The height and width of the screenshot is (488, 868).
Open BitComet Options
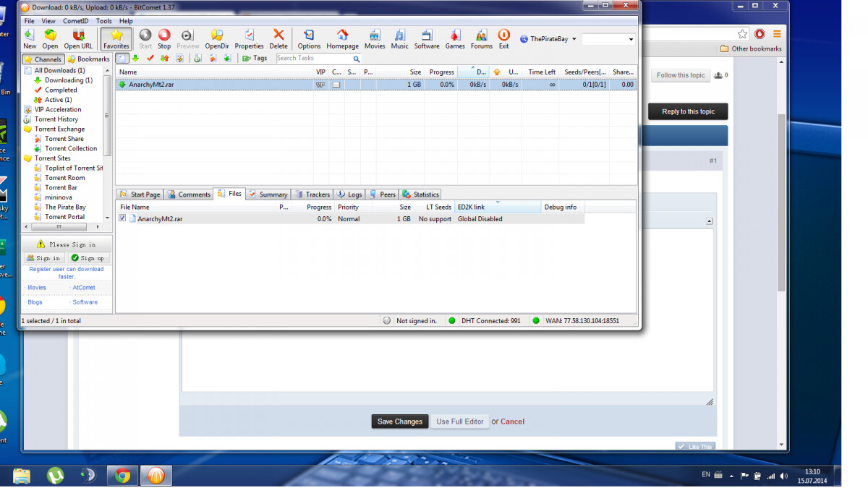[x=309, y=39]
